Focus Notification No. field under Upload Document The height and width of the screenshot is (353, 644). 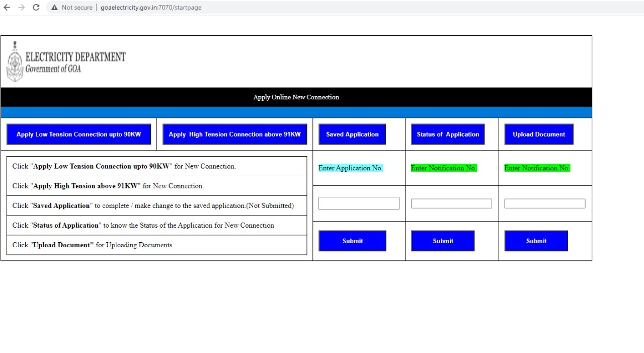click(x=544, y=203)
